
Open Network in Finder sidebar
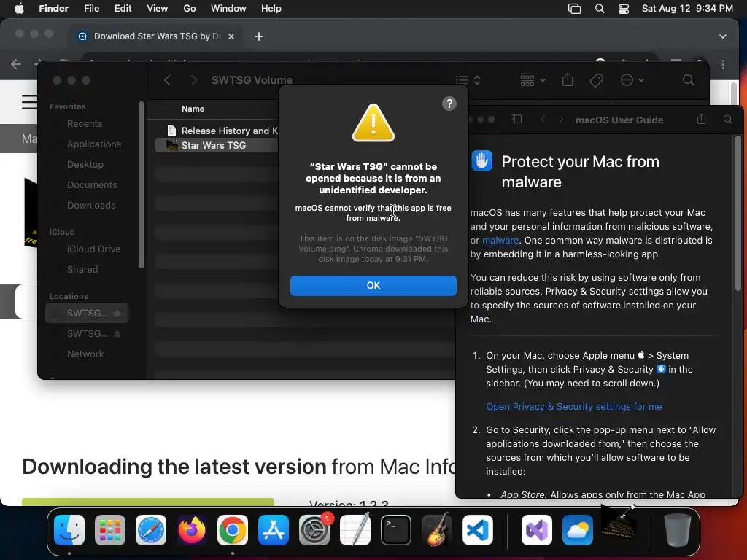(85, 354)
